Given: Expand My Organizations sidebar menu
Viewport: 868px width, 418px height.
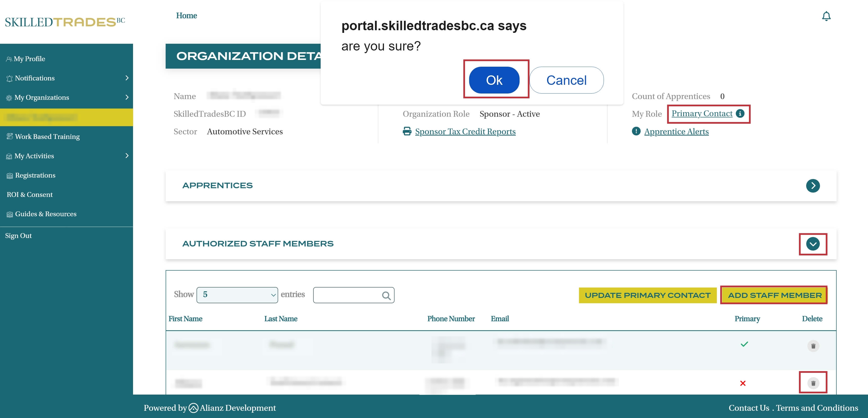Looking at the screenshot, I should tap(127, 97).
